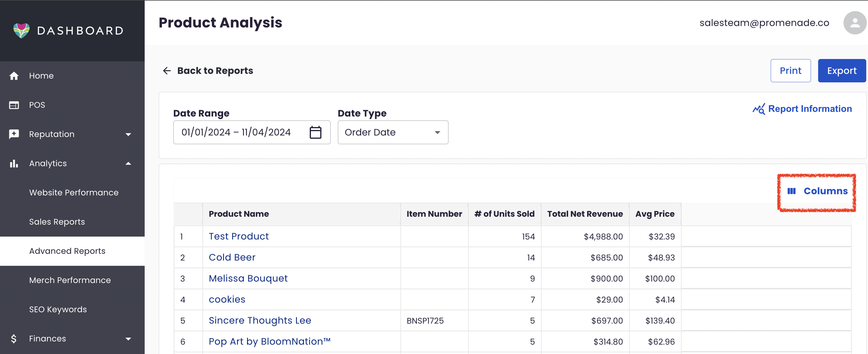Open the Date Type dropdown
The height and width of the screenshot is (354, 868).
pyautogui.click(x=393, y=132)
